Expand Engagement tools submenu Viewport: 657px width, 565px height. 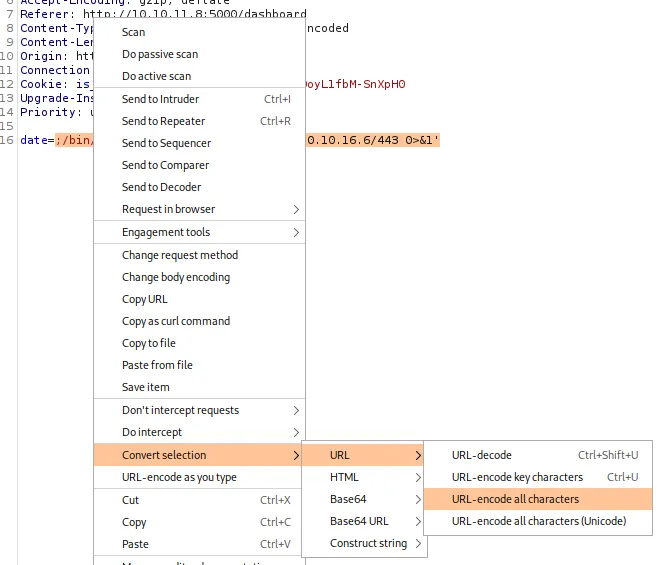coord(199,232)
